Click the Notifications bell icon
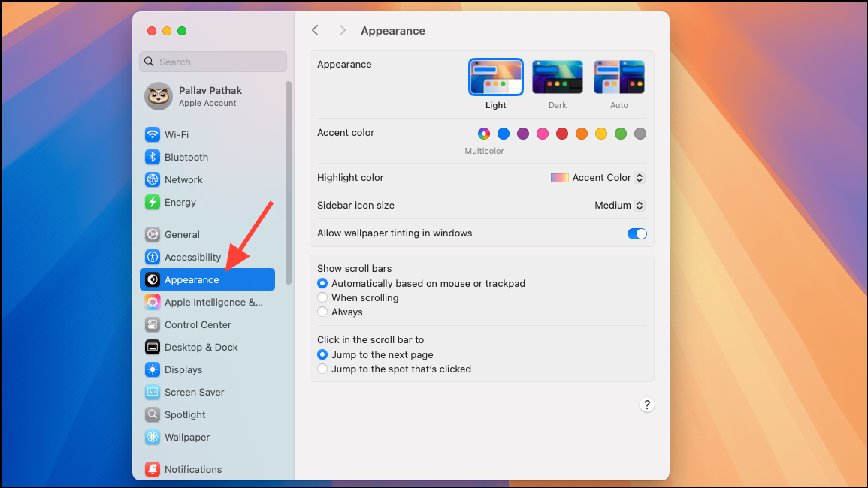The width and height of the screenshot is (868, 488). coord(153,469)
